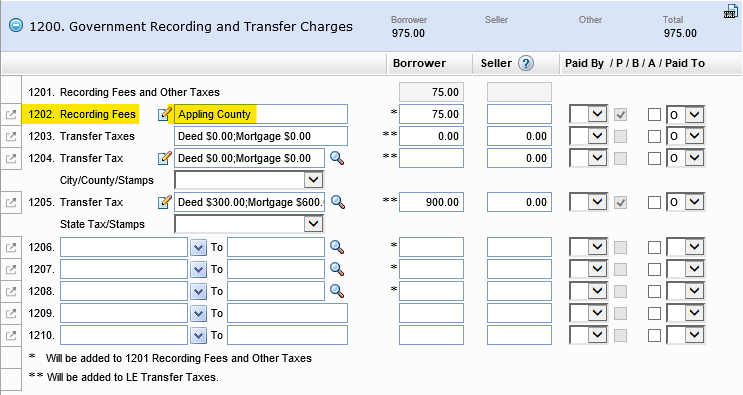Collapse the 1200 Government Recording section

pos(16,25)
